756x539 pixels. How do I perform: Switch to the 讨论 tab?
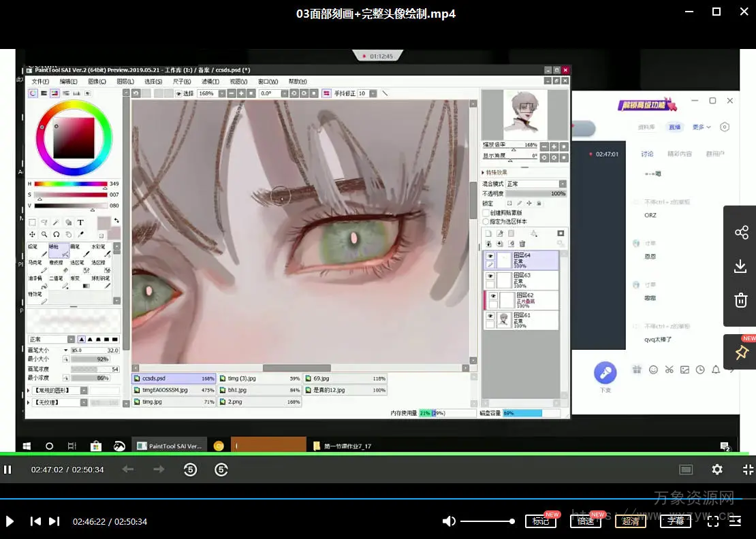click(647, 154)
